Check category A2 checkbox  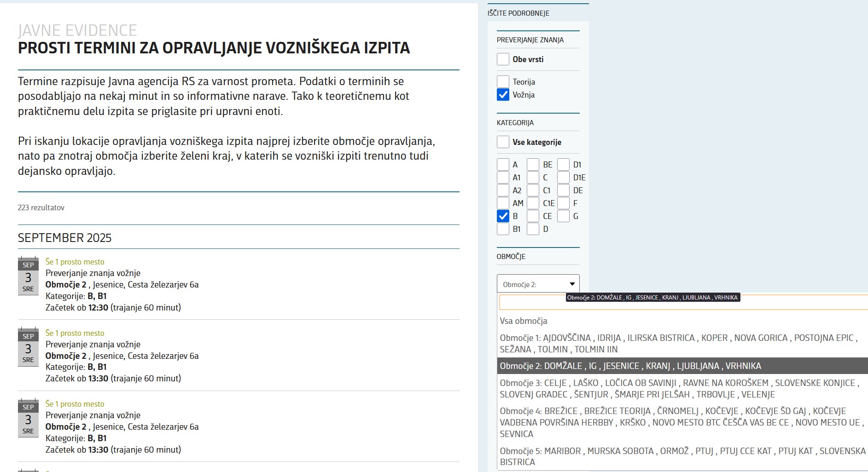tap(503, 190)
